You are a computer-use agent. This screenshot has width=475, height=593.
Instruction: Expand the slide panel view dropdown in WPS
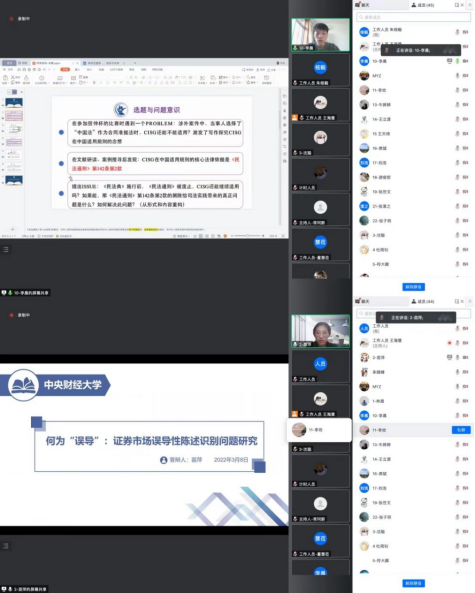pos(22,92)
